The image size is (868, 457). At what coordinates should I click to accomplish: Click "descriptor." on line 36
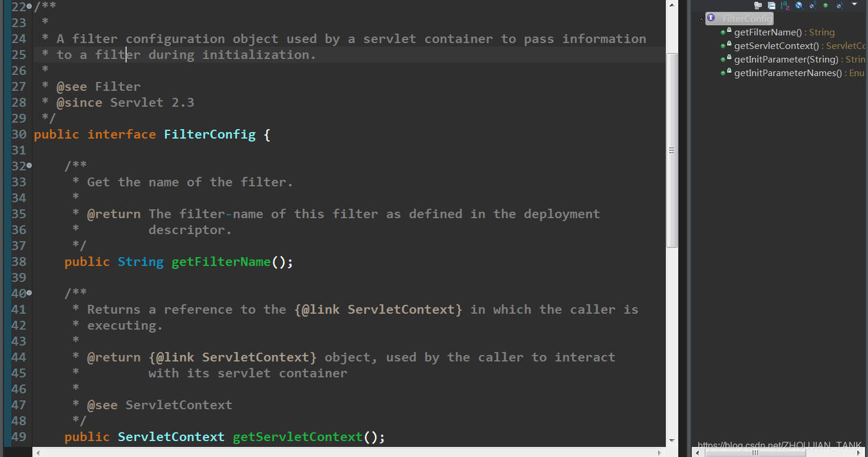pos(190,230)
